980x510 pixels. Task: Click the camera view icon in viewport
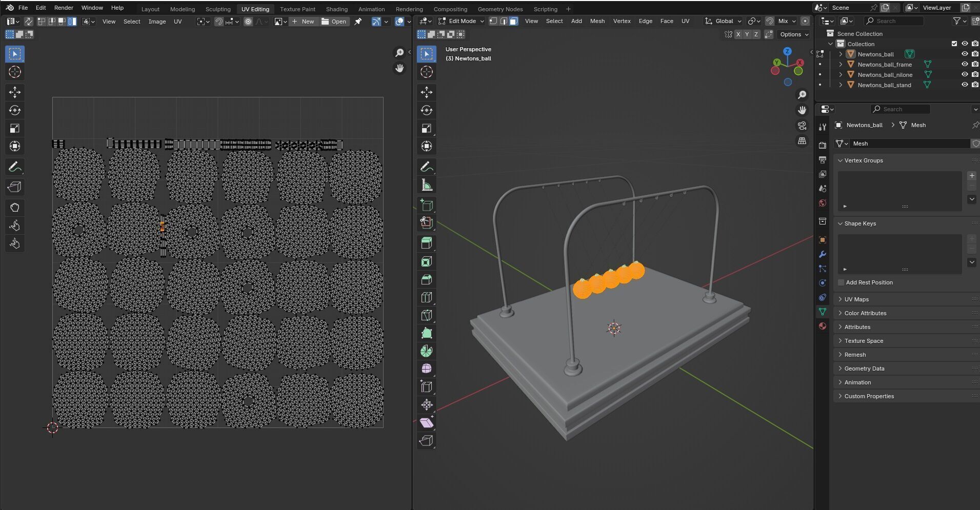point(802,126)
